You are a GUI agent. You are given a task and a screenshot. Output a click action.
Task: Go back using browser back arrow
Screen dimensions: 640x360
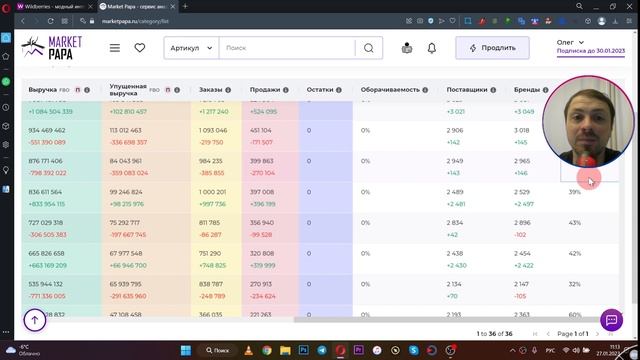[23, 21]
